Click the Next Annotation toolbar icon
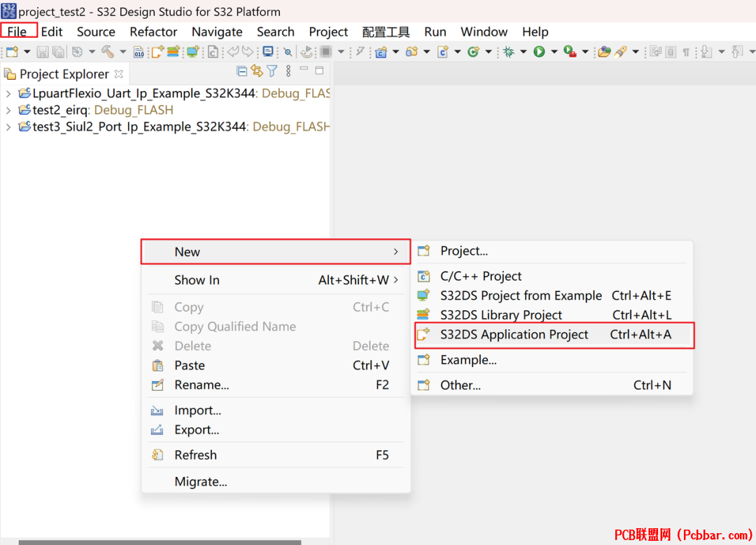This screenshot has height=545, width=756. [x=706, y=52]
